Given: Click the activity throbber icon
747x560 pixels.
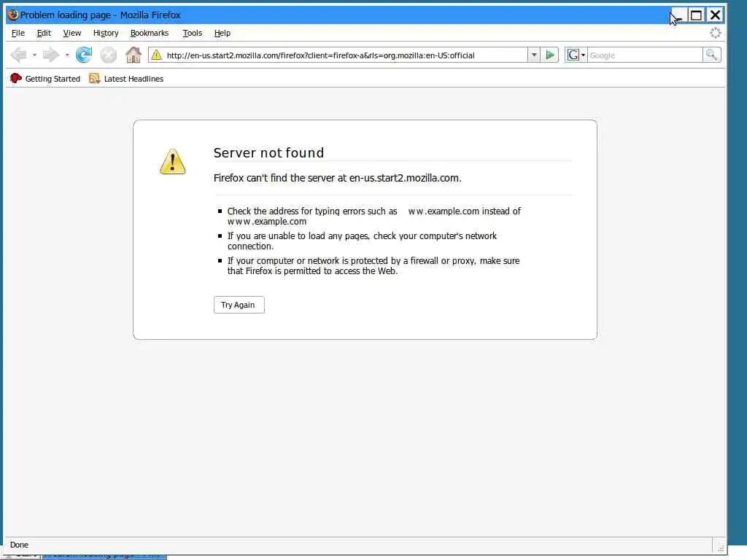Looking at the screenshot, I should click(715, 33).
